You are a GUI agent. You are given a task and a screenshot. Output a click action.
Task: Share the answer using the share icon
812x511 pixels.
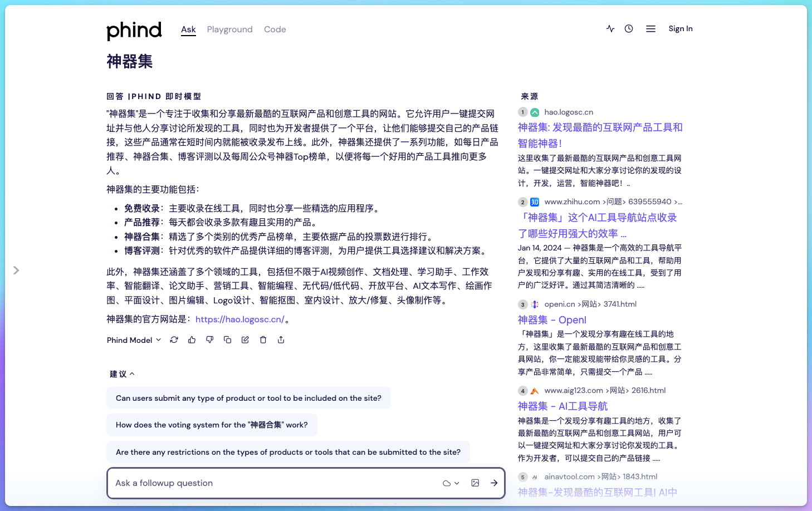pyautogui.click(x=281, y=340)
